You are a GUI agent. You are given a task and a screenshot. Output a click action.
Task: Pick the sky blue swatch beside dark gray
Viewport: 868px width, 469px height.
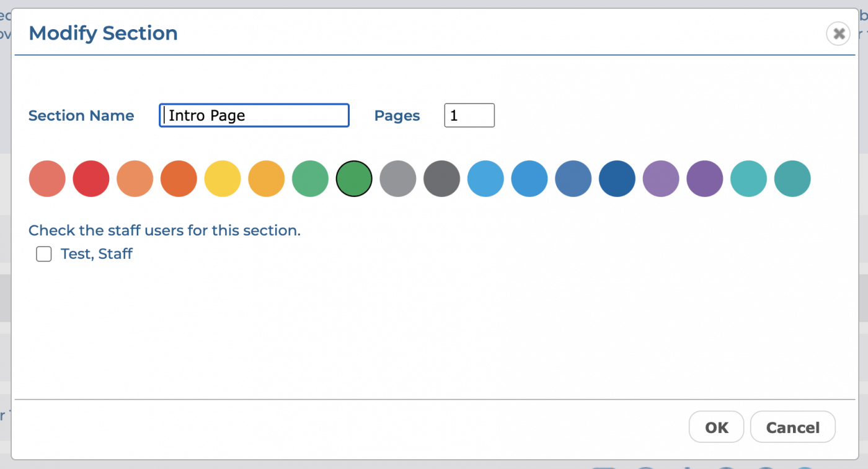pyautogui.click(x=485, y=179)
